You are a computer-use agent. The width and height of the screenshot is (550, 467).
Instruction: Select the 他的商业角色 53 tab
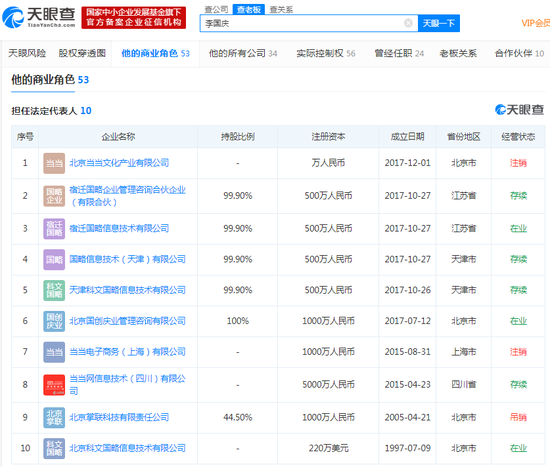click(155, 53)
